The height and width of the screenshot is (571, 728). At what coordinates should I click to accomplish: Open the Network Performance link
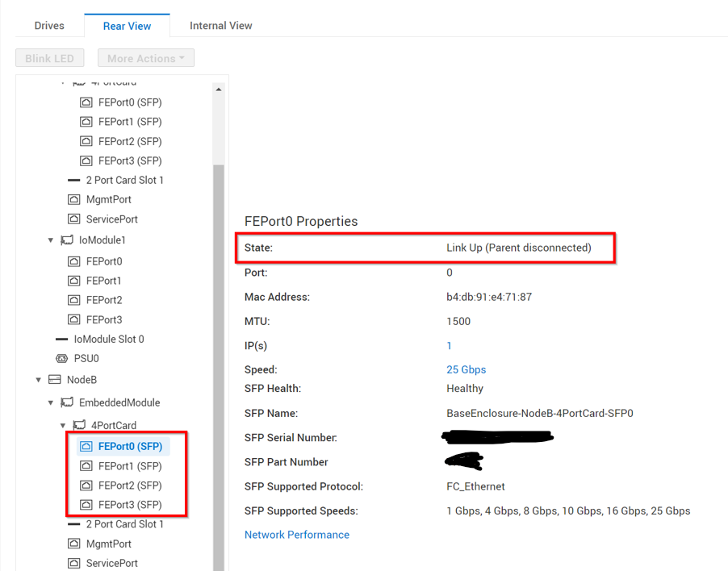[x=297, y=534]
